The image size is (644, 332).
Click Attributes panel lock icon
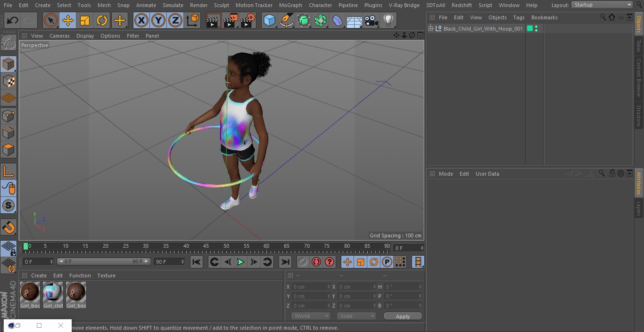coord(612,173)
